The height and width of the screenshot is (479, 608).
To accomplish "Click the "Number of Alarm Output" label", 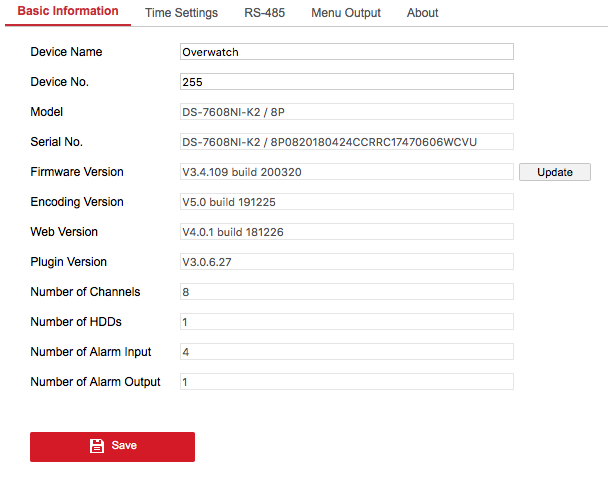I will 95,382.
